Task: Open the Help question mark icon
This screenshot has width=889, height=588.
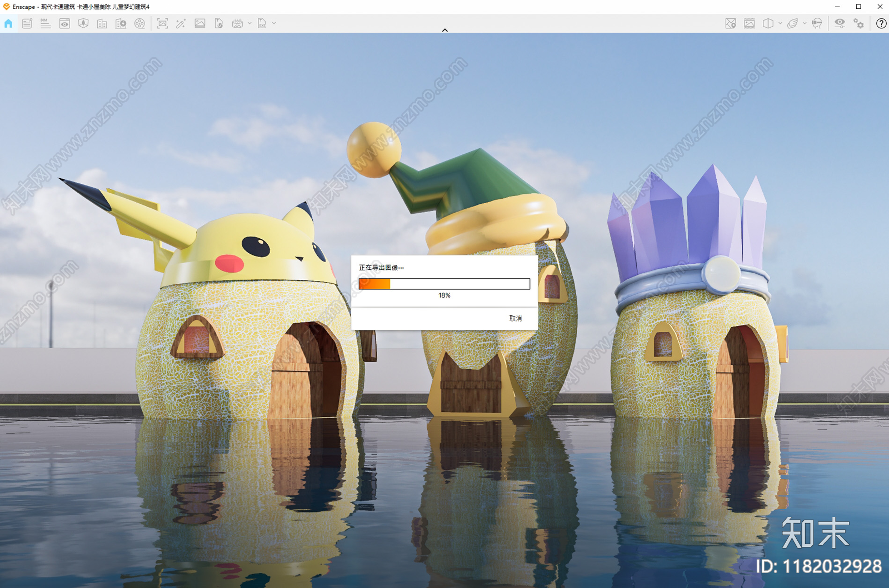Action: (x=881, y=23)
